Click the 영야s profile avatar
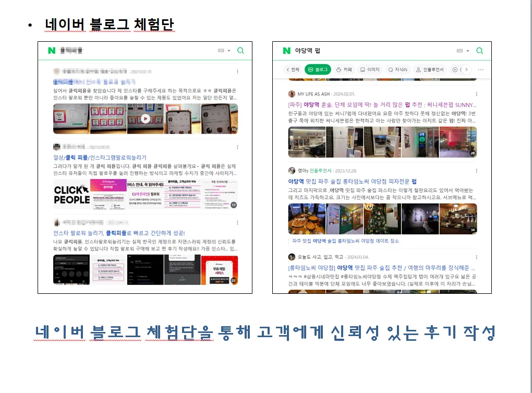Viewport: 532px width, 393px height. point(292,171)
